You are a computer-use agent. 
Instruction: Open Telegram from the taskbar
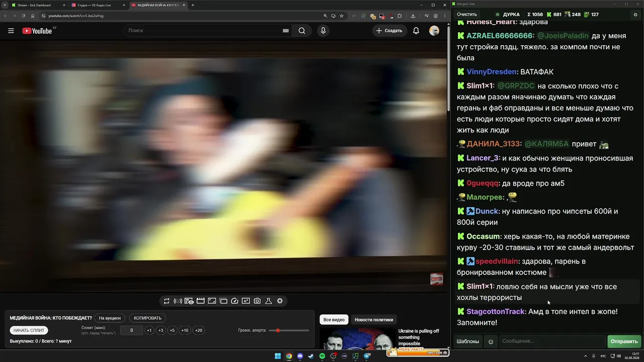coord(367,356)
